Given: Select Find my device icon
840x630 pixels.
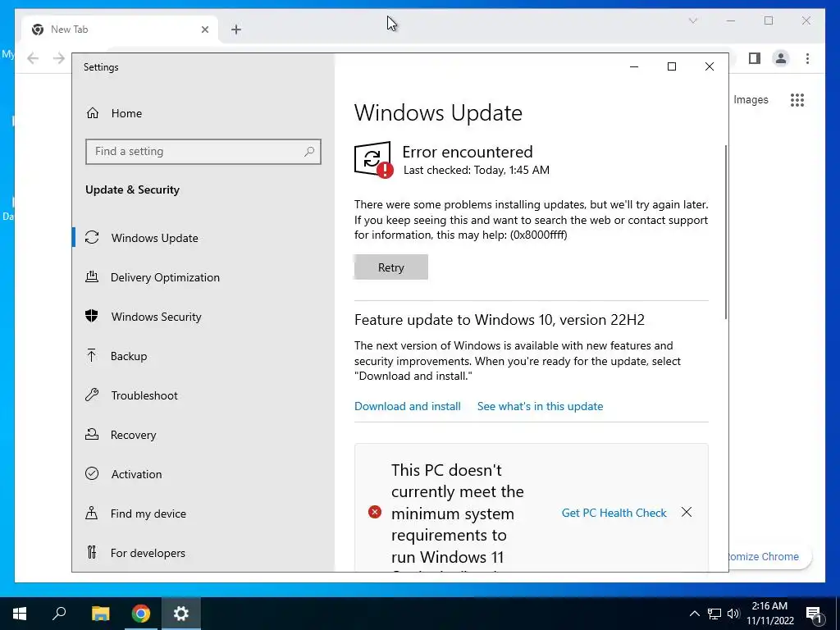Looking at the screenshot, I should coord(92,514).
